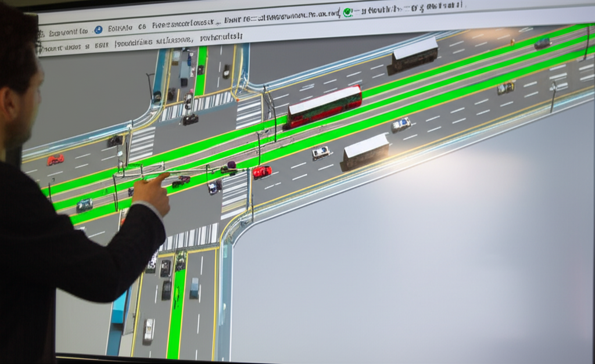Screen dimensions: 595x364
Task: Click the blue circular icon in the toolbar
Action: [98, 30]
